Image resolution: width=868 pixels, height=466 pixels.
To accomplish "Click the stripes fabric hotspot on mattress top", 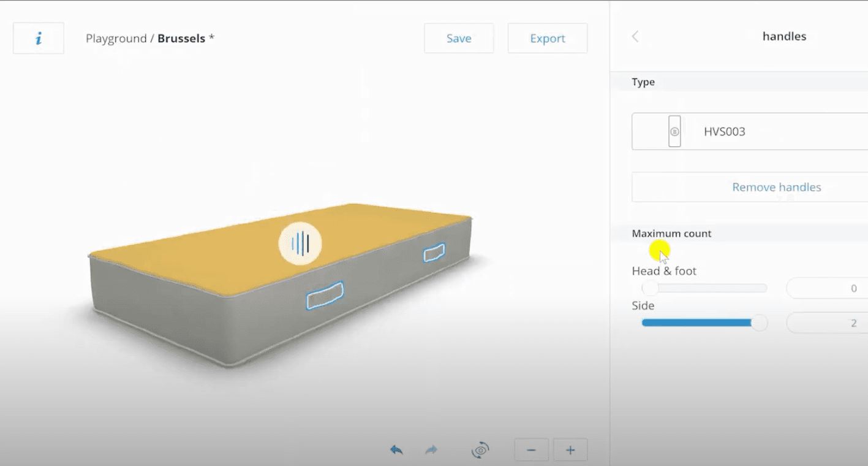I will click(300, 243).
